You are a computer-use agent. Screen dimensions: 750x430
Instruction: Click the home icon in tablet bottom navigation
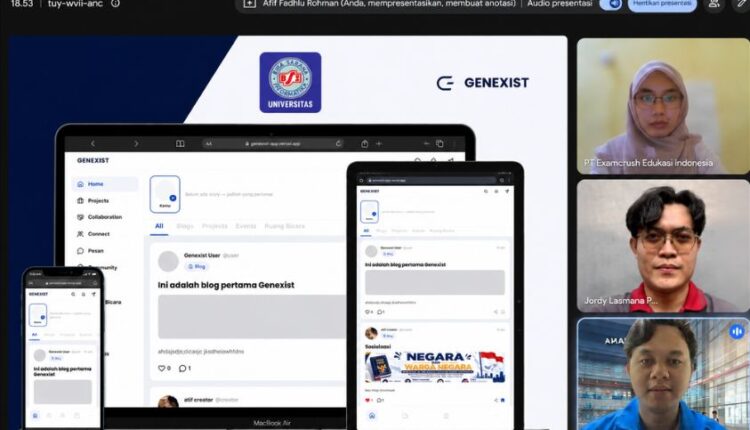372,416
